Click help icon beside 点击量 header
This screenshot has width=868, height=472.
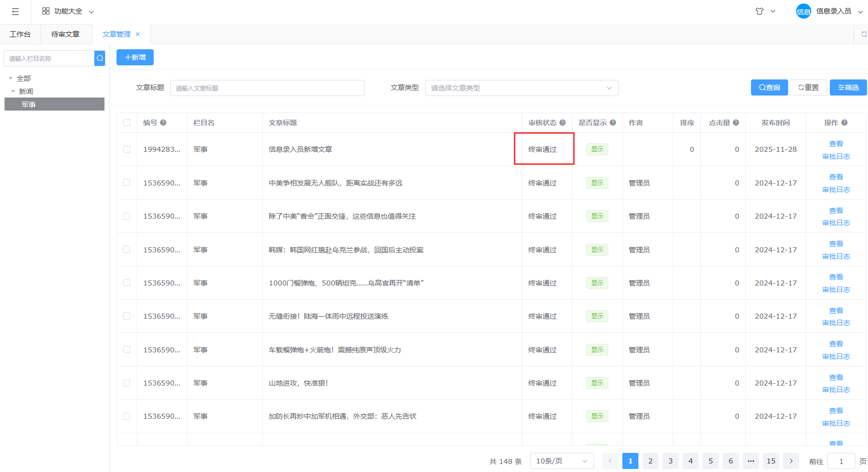click(736, 123)
